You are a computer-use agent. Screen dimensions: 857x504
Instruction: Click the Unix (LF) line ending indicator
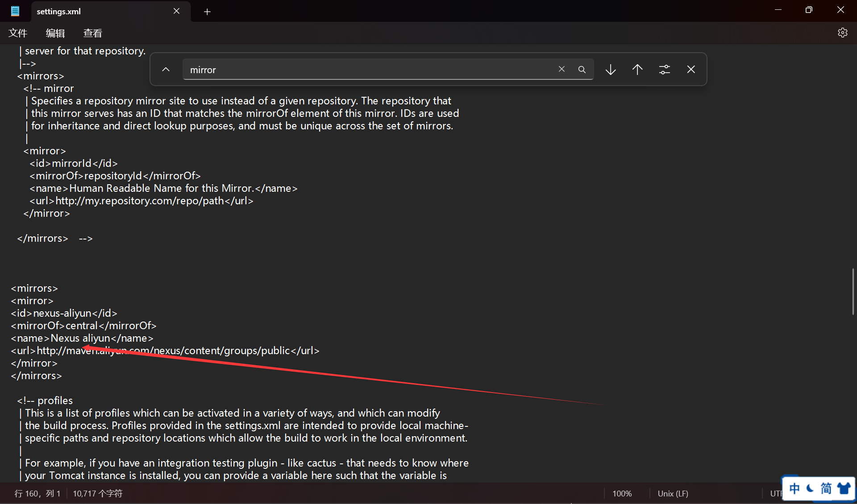(673, 493)
